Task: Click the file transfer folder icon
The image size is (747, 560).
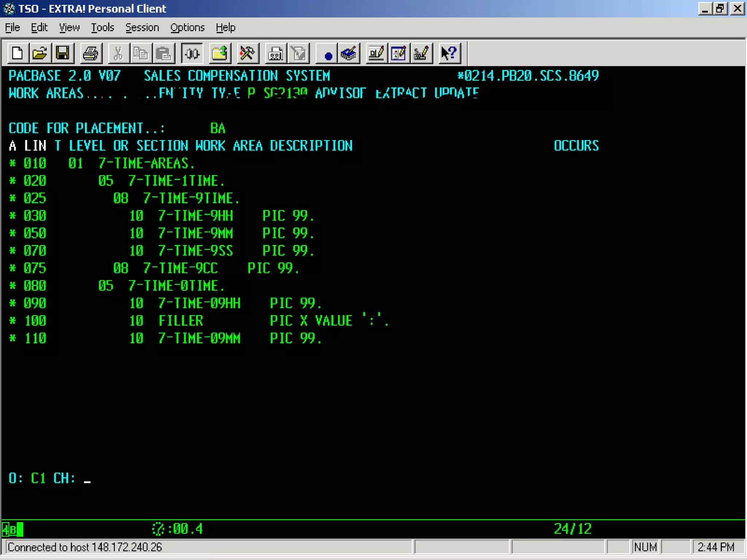Action: coord(220,54)
